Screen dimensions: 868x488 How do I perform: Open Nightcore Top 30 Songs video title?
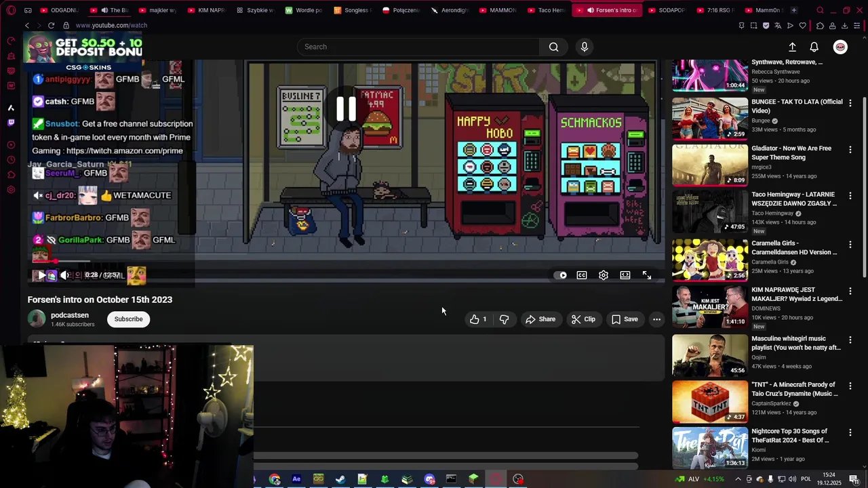pyautogui.click(x=790, y=435)
